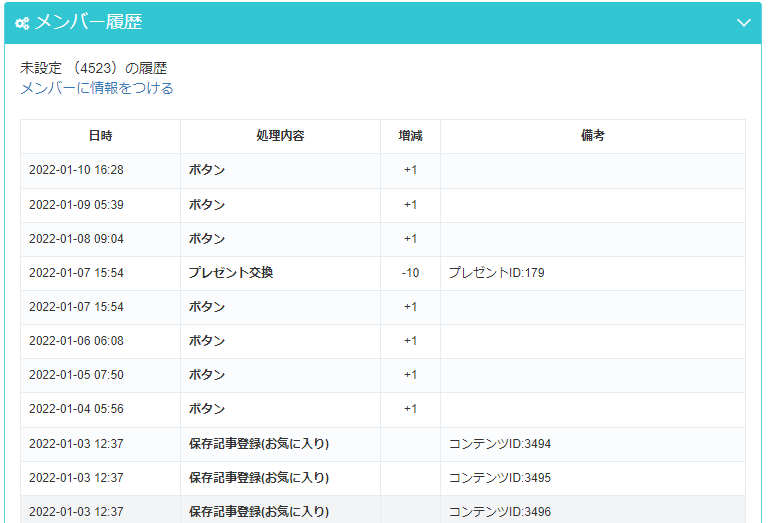The image size is (771, 523).
Task: Select the 2022-01-05 07:50 date cell
Action: coord(76,374)
